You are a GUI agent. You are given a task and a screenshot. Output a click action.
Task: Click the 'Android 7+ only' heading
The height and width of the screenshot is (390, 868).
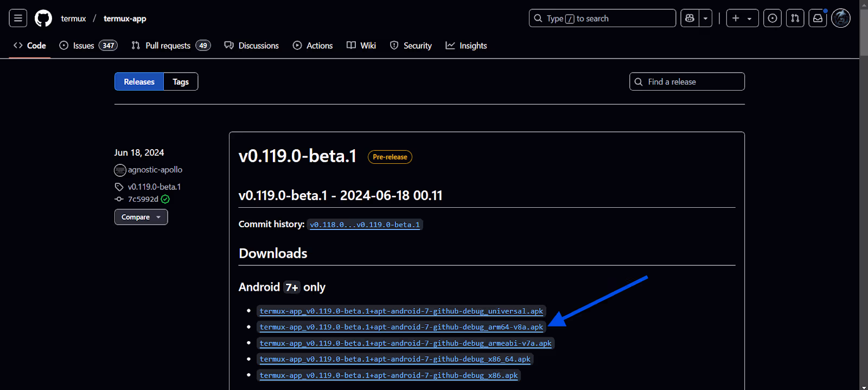(x=282, y=287)
